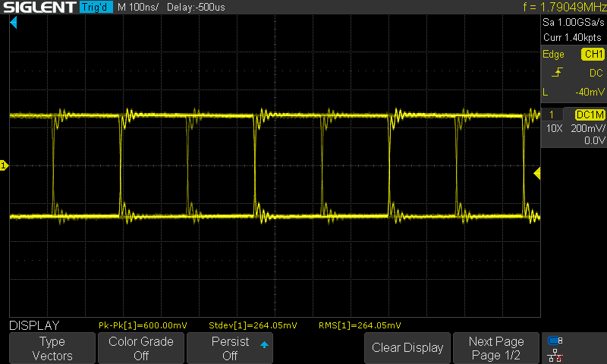
Task: Select the Pk-Pk 600.00mV measurement readout
Action: pyautogui.click(x=142, y=325)
